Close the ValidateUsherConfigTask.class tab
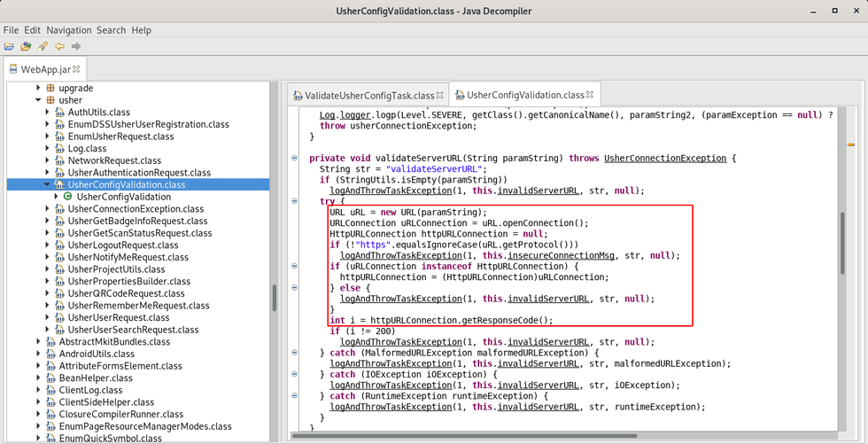 coord(440,95)
